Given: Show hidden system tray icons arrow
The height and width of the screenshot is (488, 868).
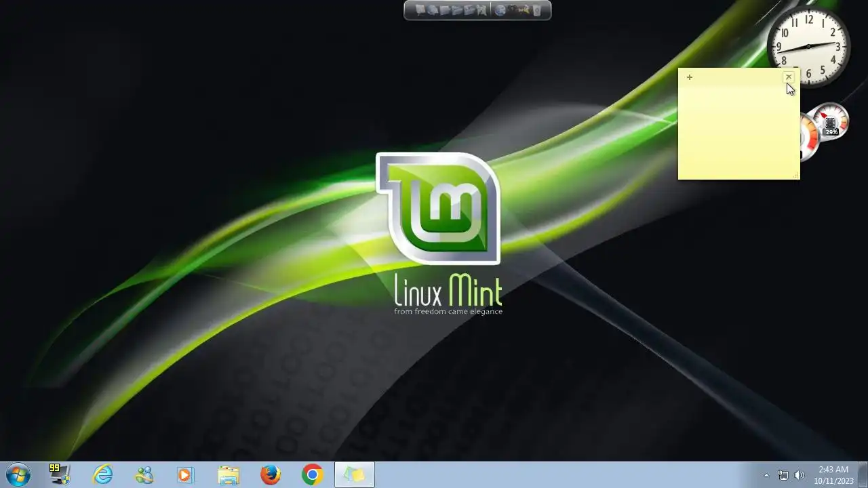Looking at the screenshot, I should 767,475.
